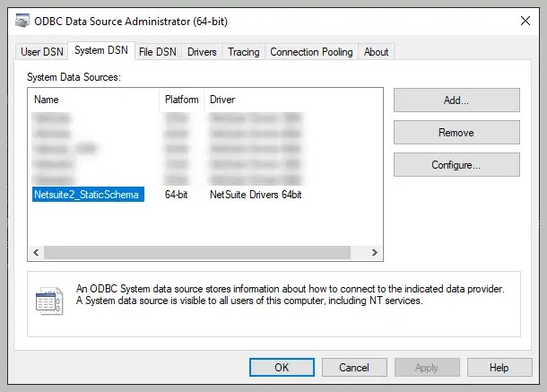Viewport: 547px width, 392px height.
Task: Go to the Tracing tab
Action: [x=243, y=52]
